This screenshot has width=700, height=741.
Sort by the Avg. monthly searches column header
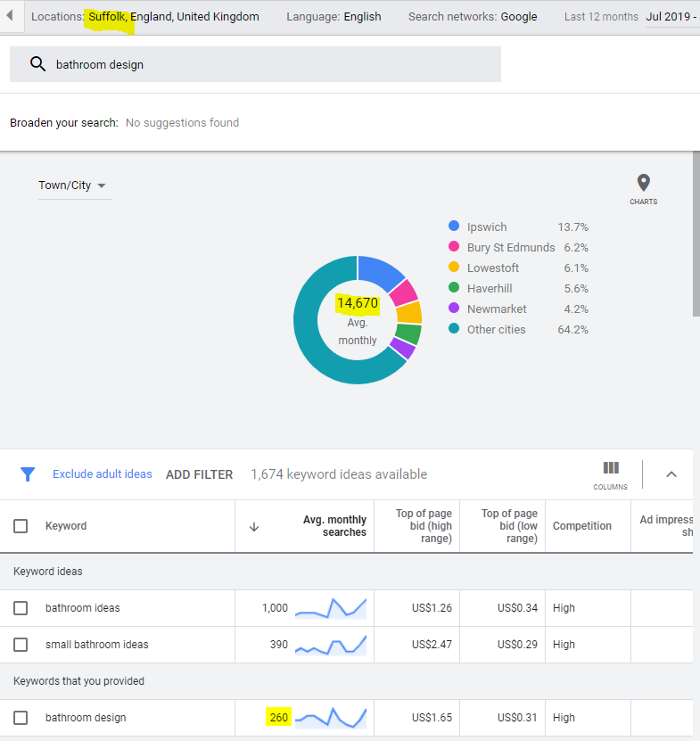coord(334,526)
